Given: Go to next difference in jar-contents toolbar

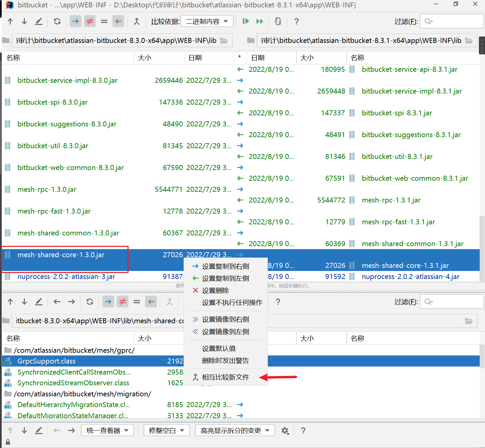Looking at the screenshot, I should tap(24, 302).
